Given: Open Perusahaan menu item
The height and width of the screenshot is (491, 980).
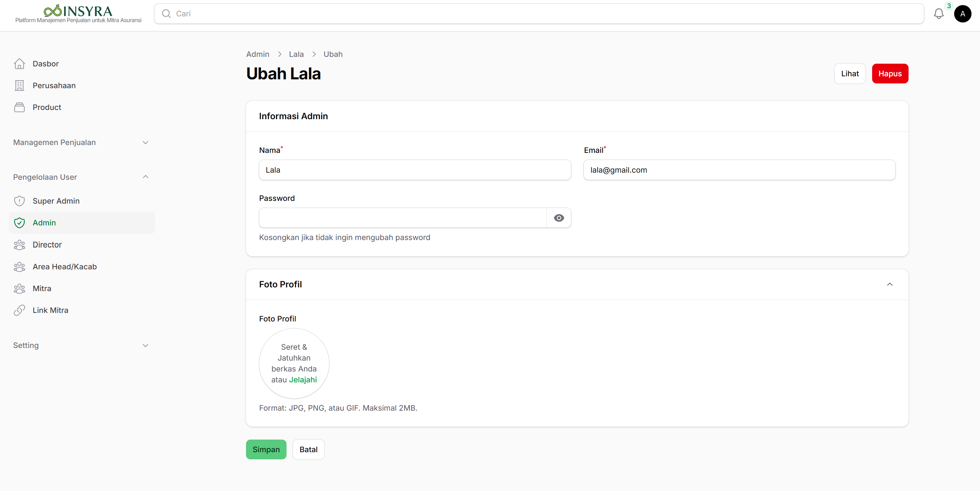Looking at the screenshot, I should point(82,86).
